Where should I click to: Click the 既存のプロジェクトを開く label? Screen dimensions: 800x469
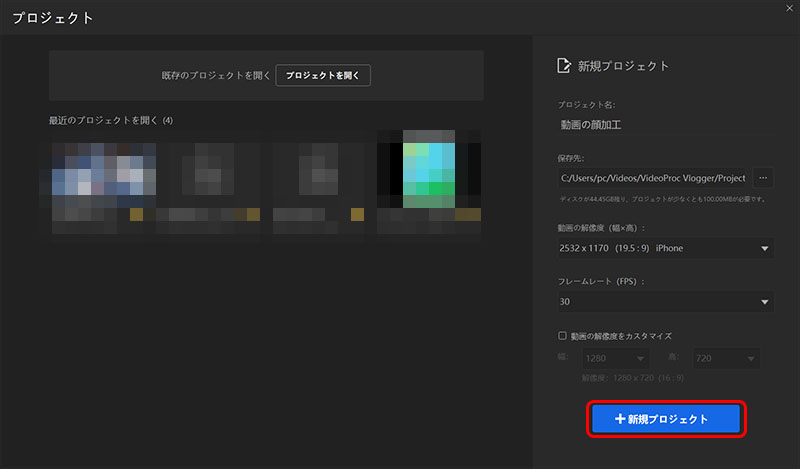pyautogui.click(x=216, y=76)
